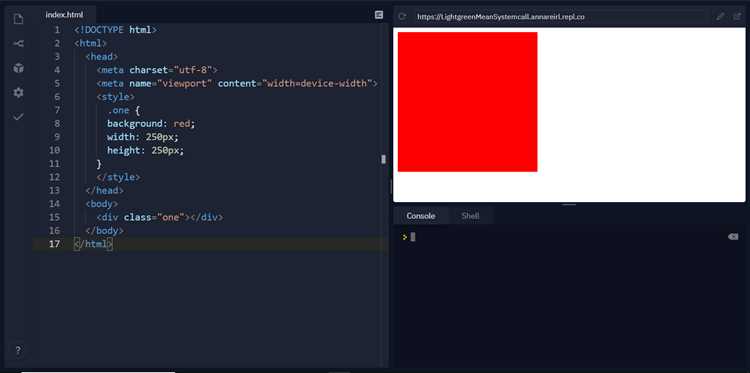
Task: Click the editor layout icon above code
Action: [x=379, y=15]
